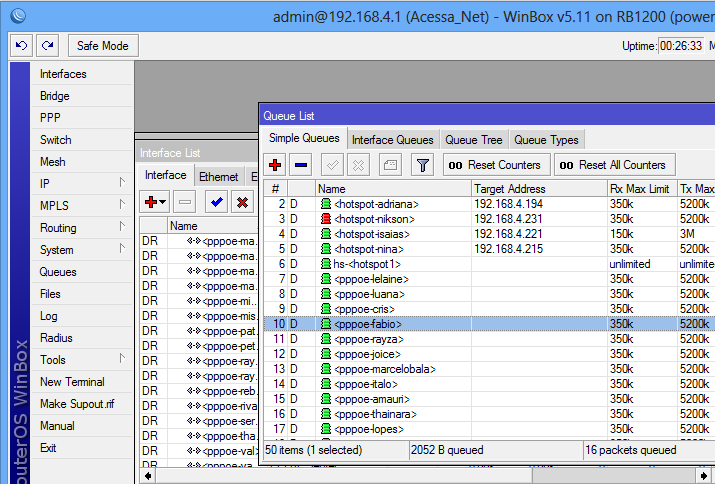Switch to Queue Types tab
Viewport: 715px width, 484px height.
click(546, 140)
